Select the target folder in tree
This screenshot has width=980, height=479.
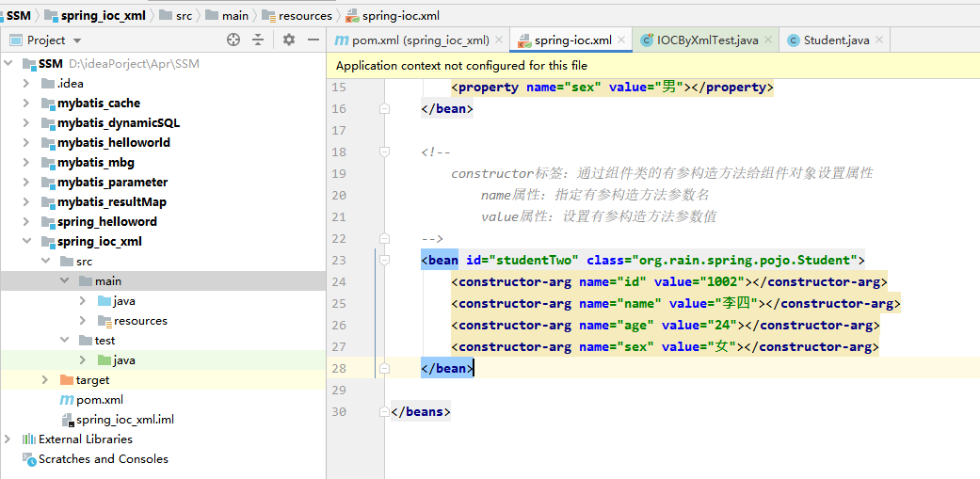(92, 379)
